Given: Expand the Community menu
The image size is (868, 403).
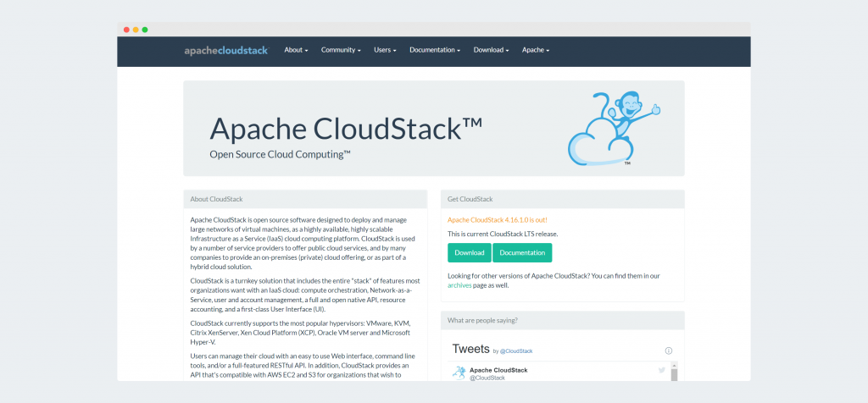Looking at the screenshot, I should pyautogui.click(x=341, y=50).
